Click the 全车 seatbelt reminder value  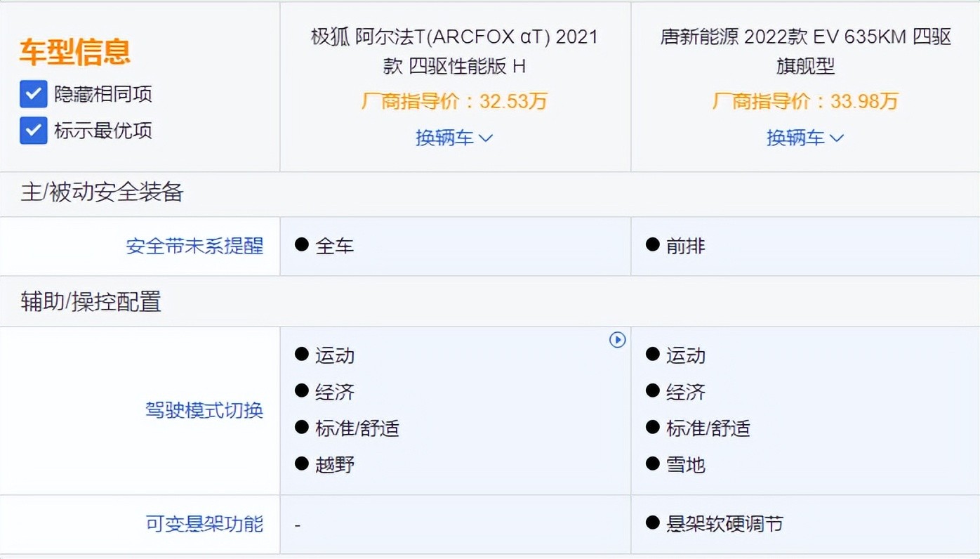point(334,246)
